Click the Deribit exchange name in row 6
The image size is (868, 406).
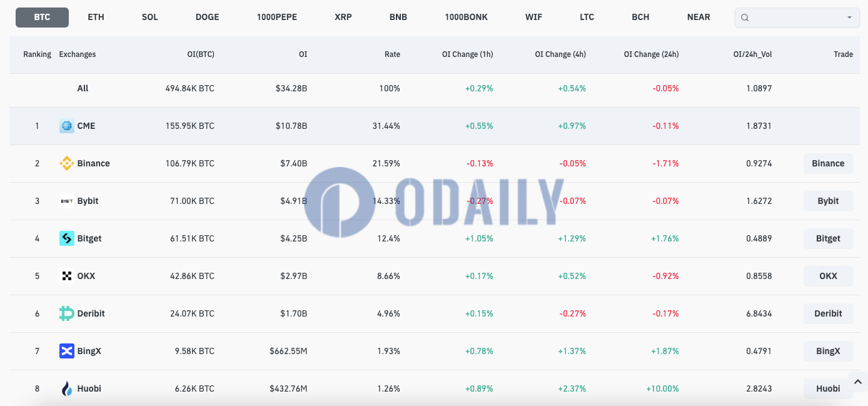(91, 313)
